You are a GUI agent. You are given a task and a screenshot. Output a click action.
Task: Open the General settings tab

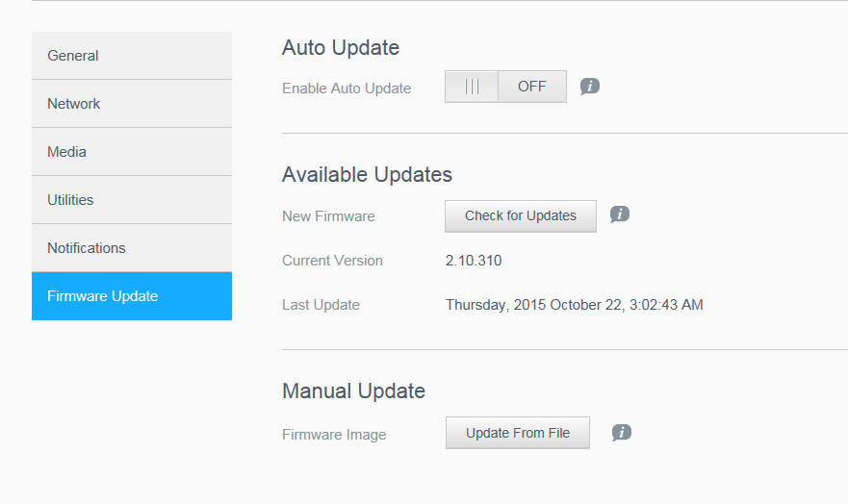(132, 56)
